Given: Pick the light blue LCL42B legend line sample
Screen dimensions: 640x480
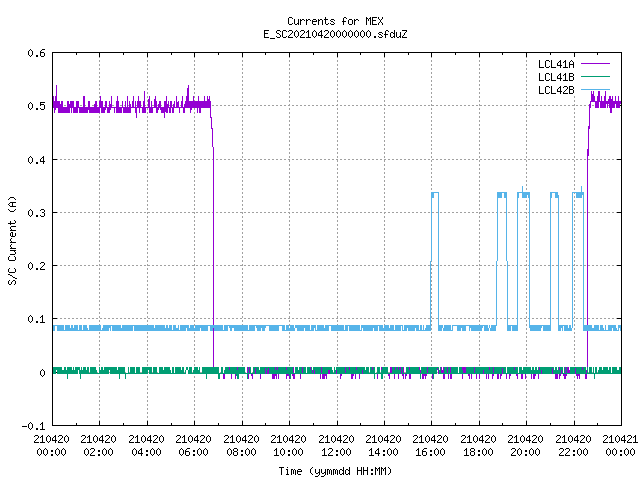Looking at the screenshot, I should [595, 90].
